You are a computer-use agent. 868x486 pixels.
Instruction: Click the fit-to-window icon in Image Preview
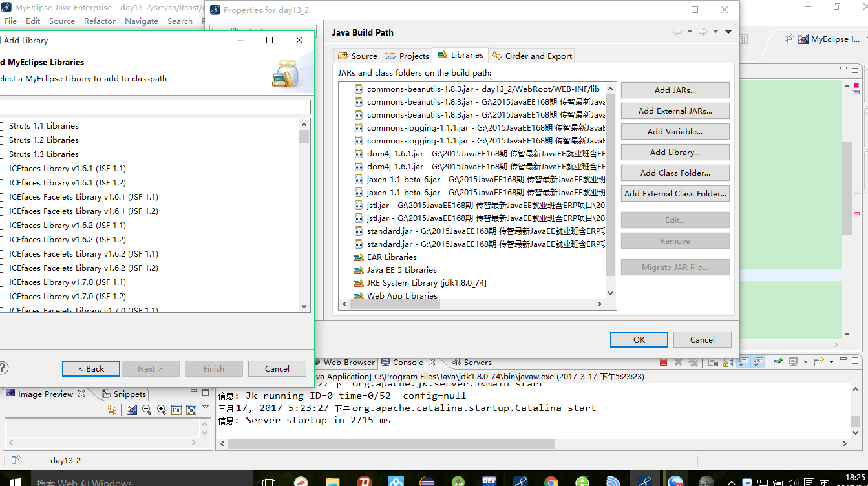pyautogui.click(x=191, y=410)
